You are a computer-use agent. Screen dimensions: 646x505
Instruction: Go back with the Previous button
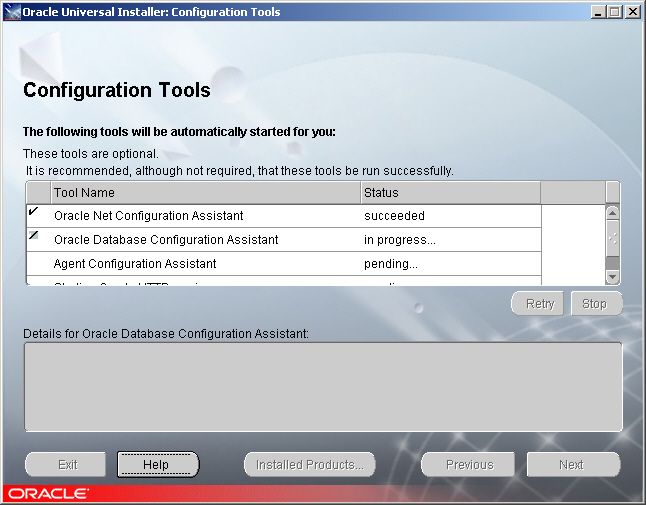468,465
